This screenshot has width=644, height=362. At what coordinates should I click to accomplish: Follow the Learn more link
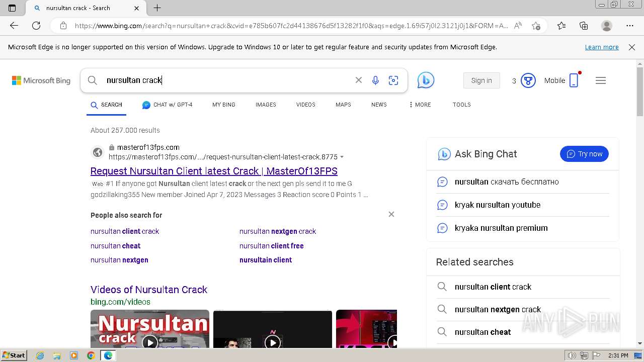point(602,47)
